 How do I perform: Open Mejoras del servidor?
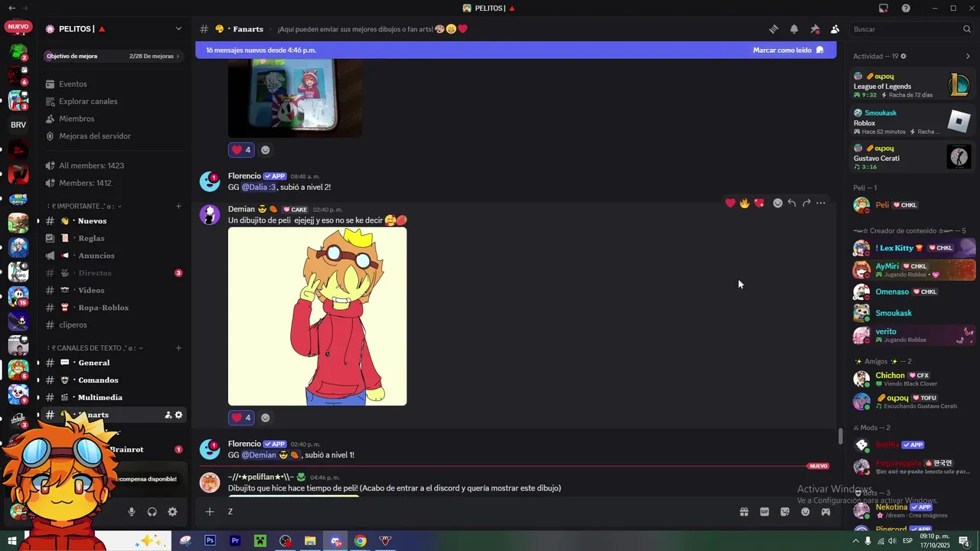tap(95, 136)
